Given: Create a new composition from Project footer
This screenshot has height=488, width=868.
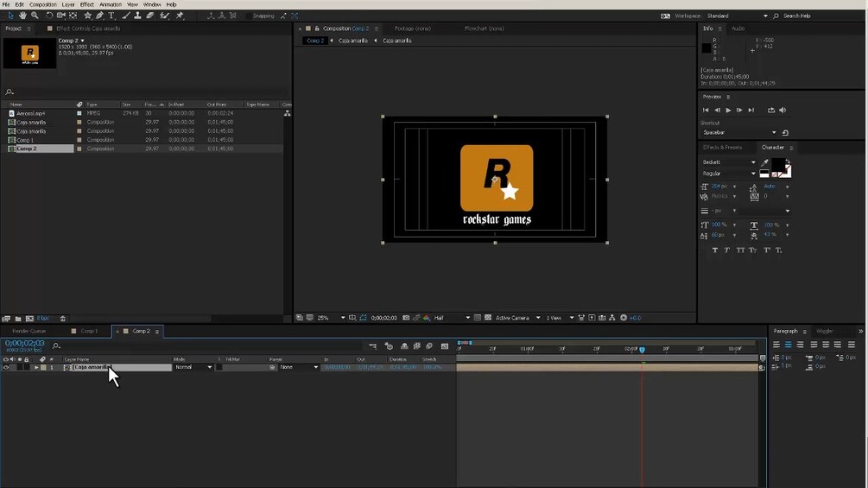Looking at the screenshot, I should point(30,319).
